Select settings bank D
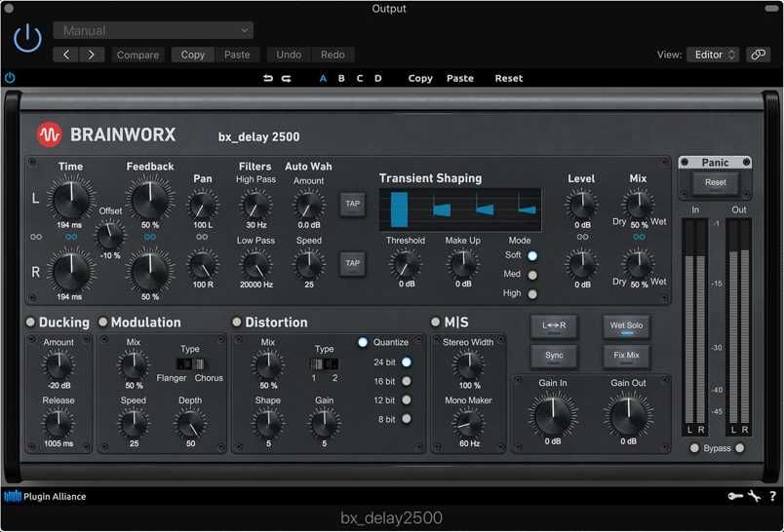 coord(378,78)
